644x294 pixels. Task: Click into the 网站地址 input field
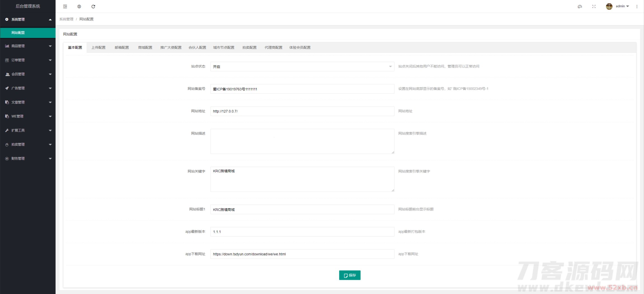tap(302, 111)
